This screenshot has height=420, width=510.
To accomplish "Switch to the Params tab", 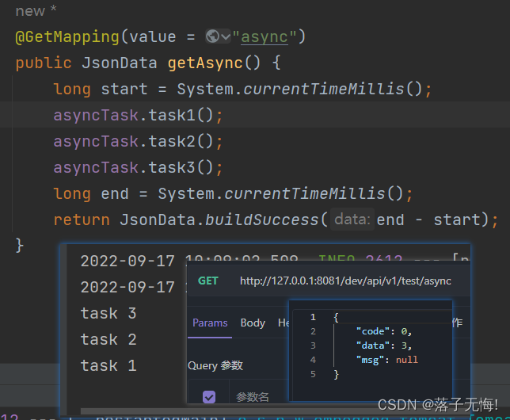I will pyautogui.click(x=210, y=323).
